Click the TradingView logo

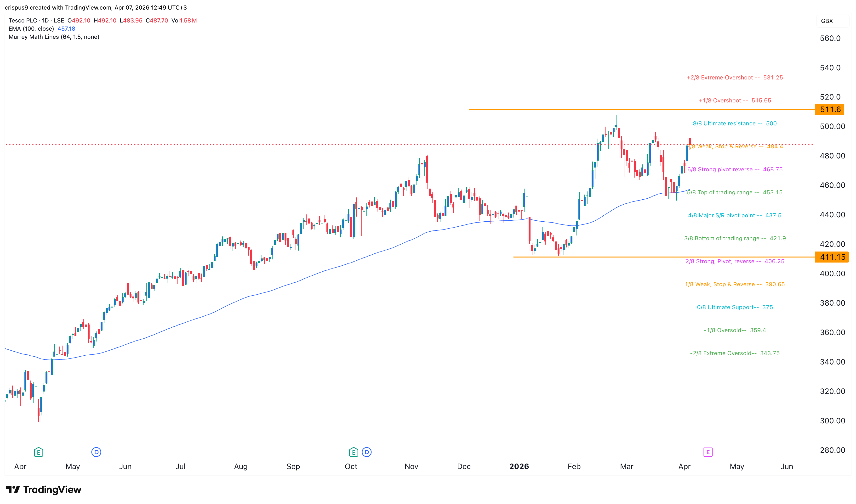[44, 489]
